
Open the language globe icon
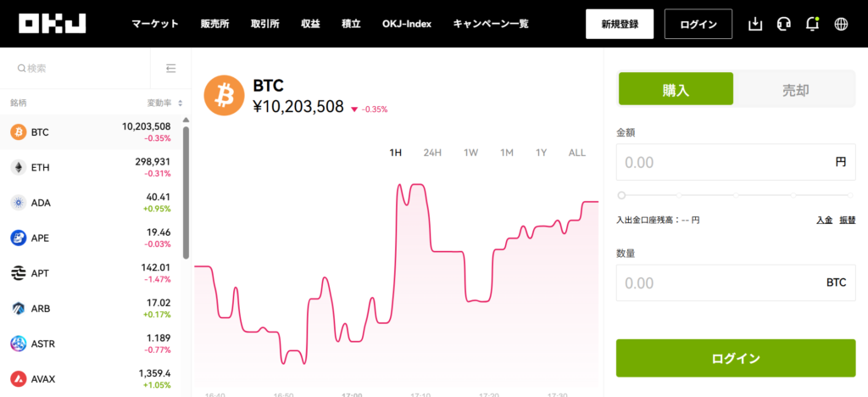(841, 24)
